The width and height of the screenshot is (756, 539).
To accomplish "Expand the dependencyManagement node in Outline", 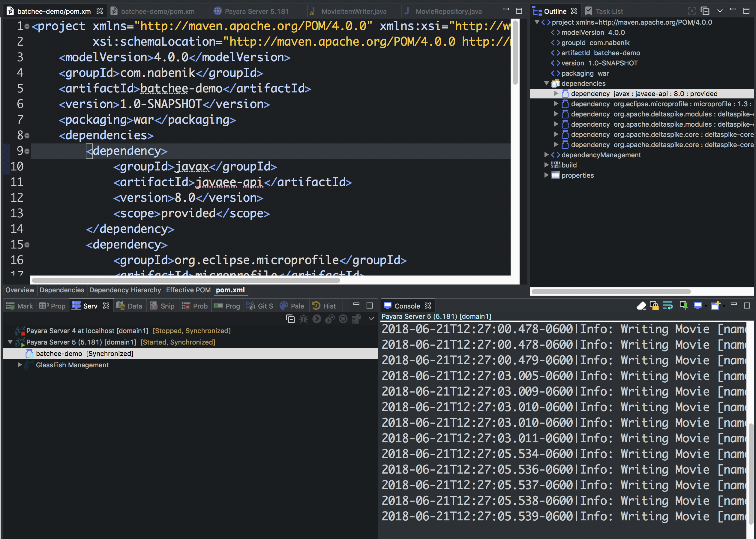I will [x=546, y=155].
